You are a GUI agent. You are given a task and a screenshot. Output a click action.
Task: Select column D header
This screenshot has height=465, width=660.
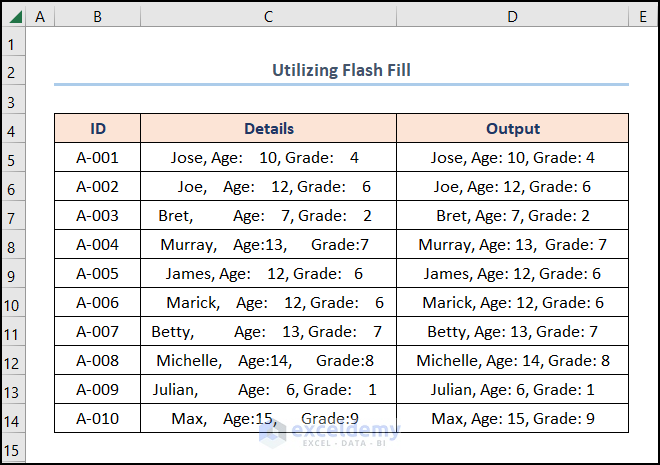(x=512, y=16)
